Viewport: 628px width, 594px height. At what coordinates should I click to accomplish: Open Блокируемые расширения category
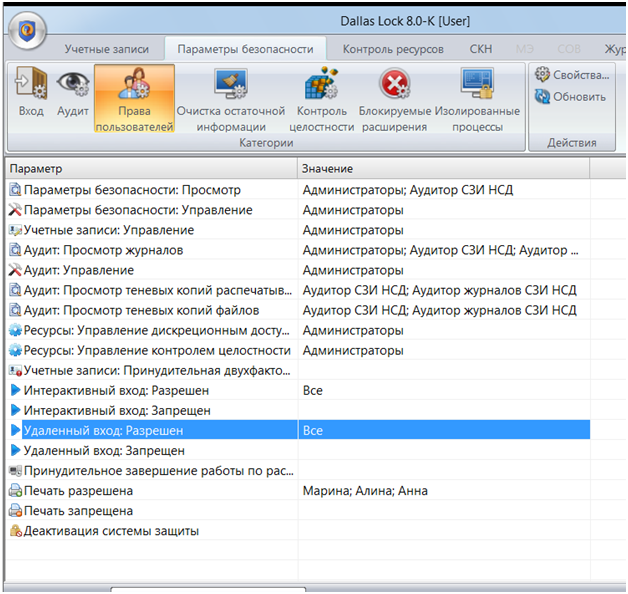click(x=395, y=99)
